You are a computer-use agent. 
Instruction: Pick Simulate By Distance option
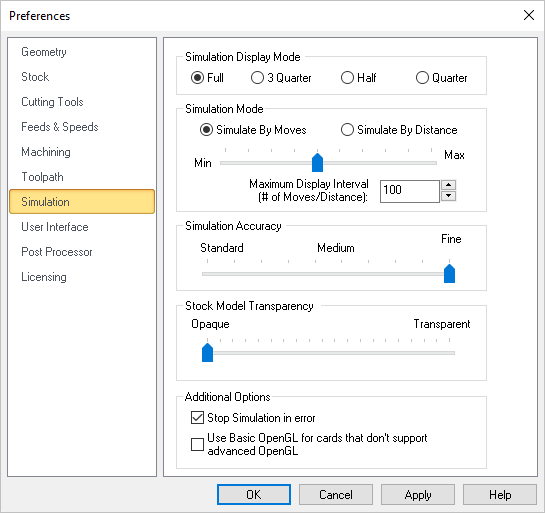point(399,130)
